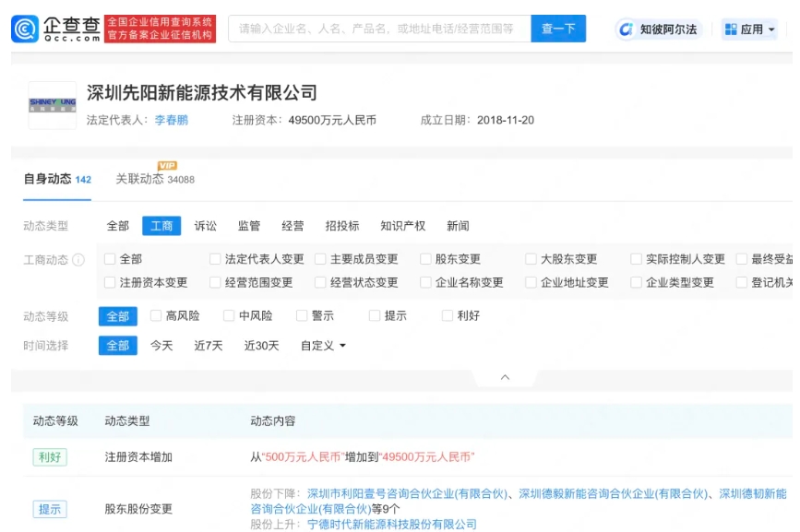Check the 高风险 level checkbox

tap(156, 316)
